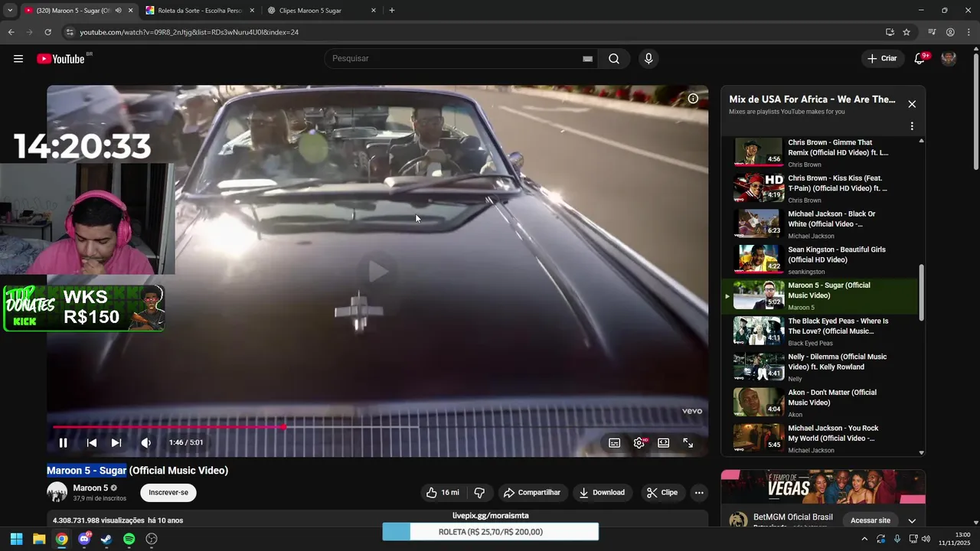Open Chrome profile icon
Image resolution: width=980 pixels, height=551 pixels.
pyautogui.click(x=950, y=32)
